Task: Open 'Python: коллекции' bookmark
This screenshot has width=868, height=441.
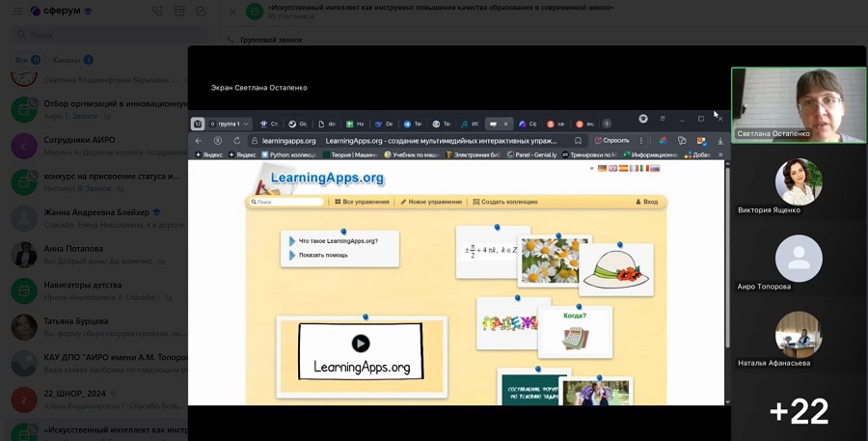Action: click(x=289, y=154)
